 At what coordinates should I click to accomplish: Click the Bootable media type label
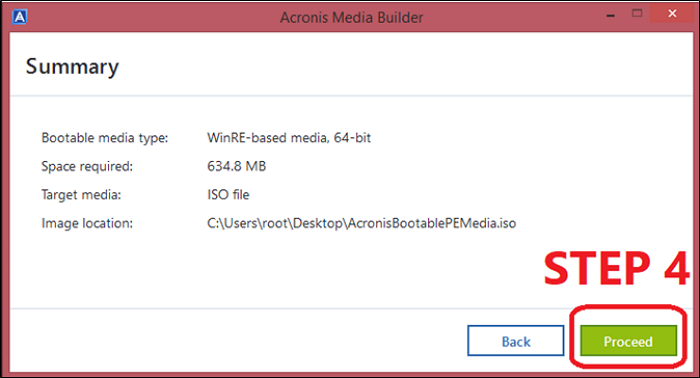104,137
